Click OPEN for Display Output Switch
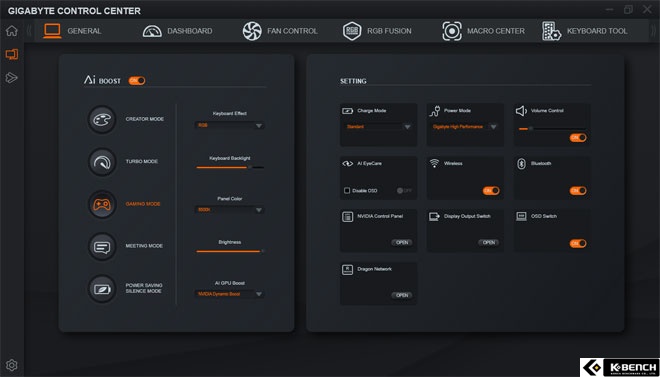 (488, 243)
